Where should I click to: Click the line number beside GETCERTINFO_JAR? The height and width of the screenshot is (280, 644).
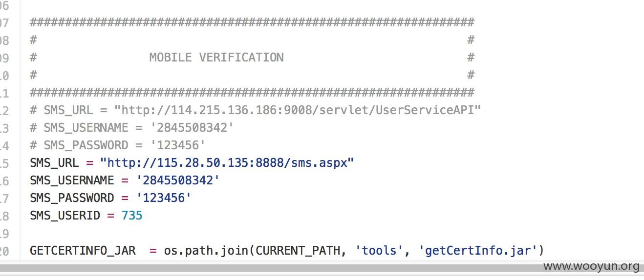coord(4,251)
